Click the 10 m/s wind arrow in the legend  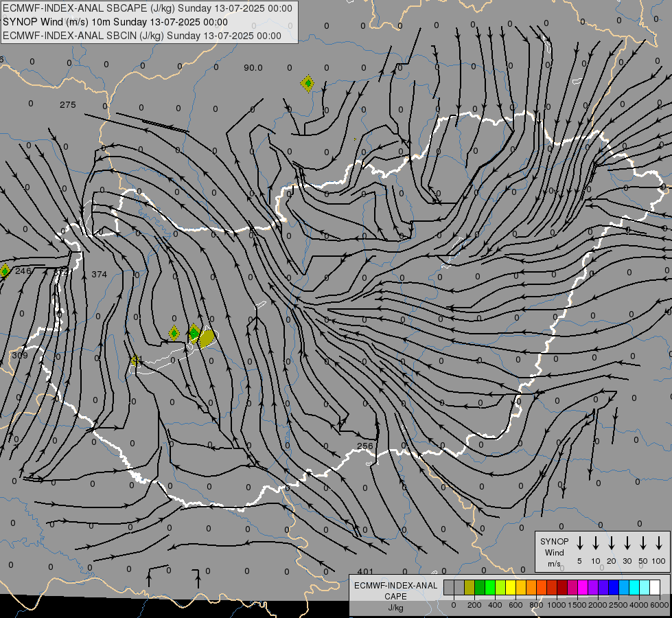click(595, 543)
